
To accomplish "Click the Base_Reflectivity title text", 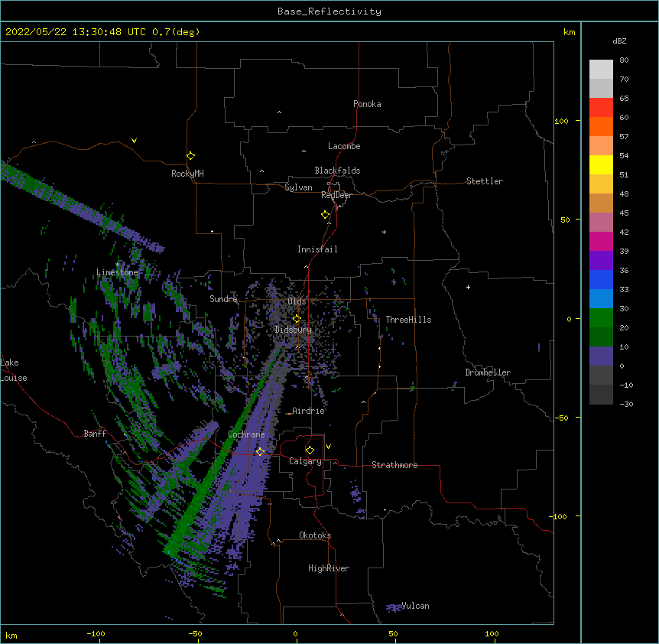I will pos(329,11).
